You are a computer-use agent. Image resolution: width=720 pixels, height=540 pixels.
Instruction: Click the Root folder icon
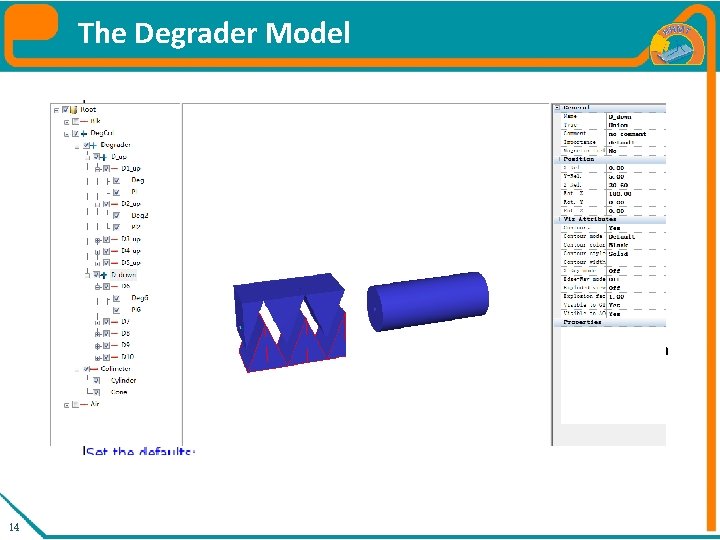click(74, 110)
